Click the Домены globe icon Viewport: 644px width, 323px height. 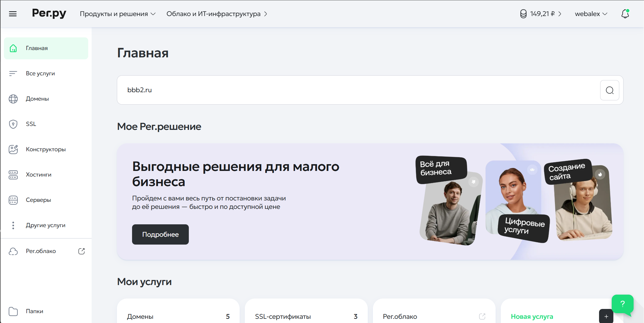[x=13, y=99]
